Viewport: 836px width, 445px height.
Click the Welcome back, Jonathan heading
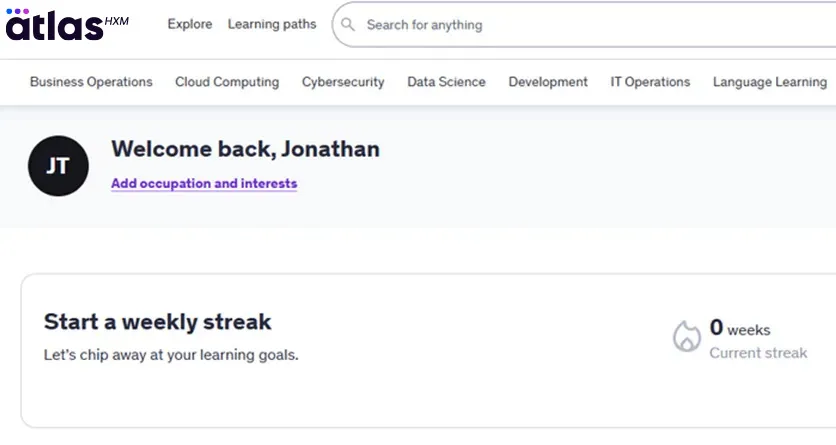tap(245, 149)
